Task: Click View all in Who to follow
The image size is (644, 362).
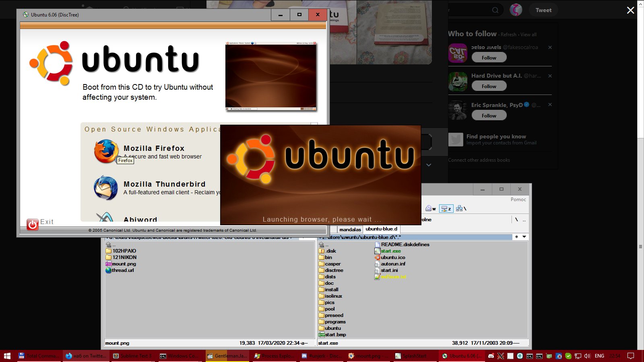Action: click(528, 35)
